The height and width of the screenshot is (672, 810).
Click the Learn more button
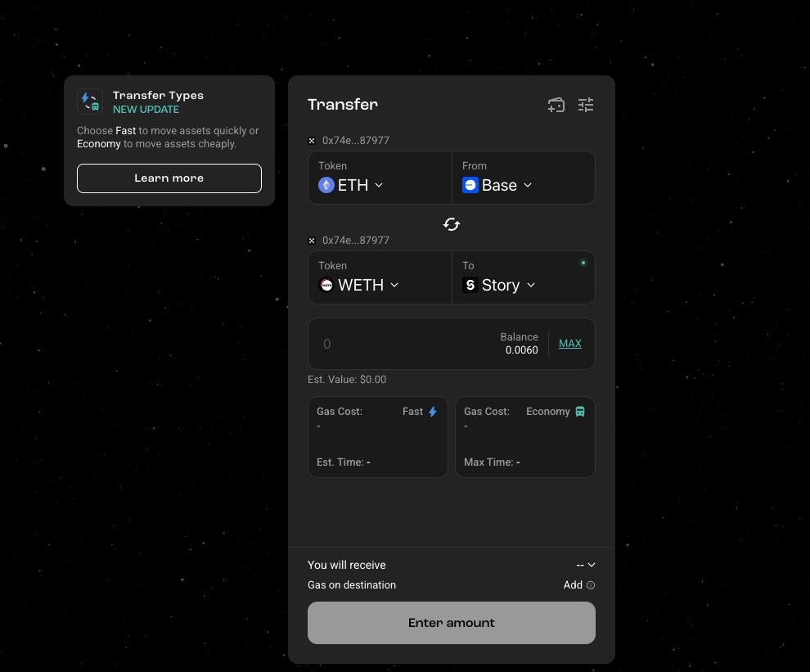click(169, 178)
